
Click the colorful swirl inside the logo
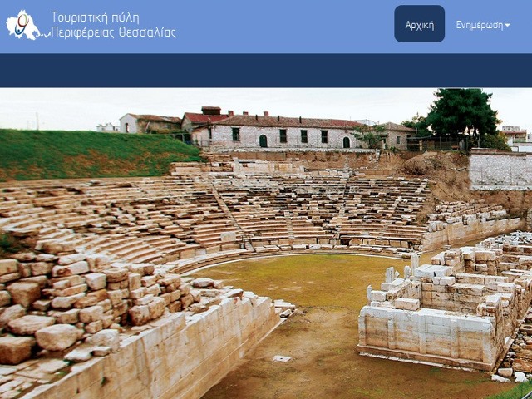22,26
